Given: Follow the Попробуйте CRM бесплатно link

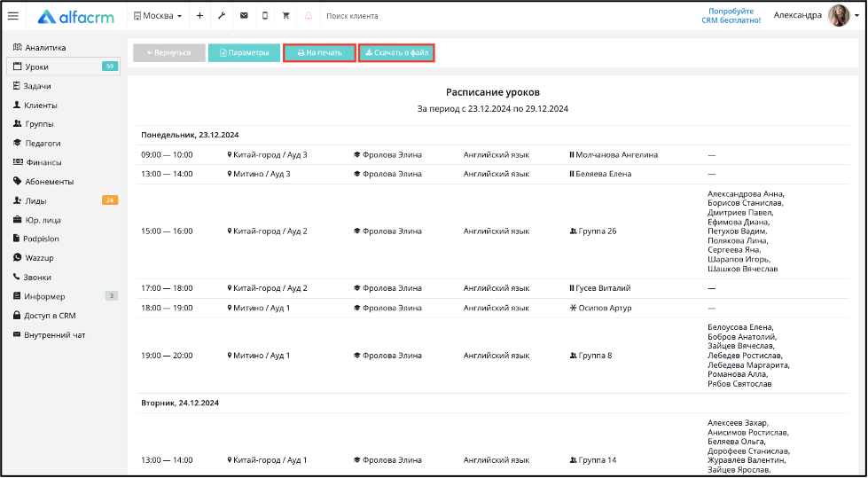Looking at the screenshot, I should tap(731, 15).
